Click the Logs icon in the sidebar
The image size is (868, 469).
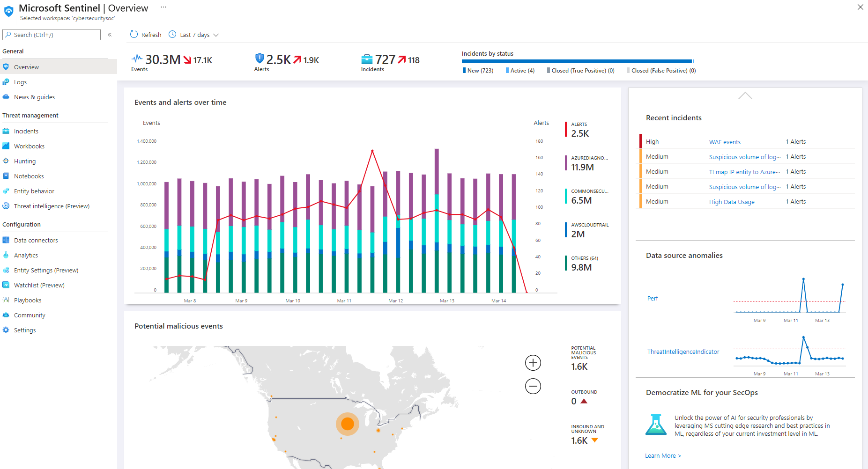tap(6, 82)
